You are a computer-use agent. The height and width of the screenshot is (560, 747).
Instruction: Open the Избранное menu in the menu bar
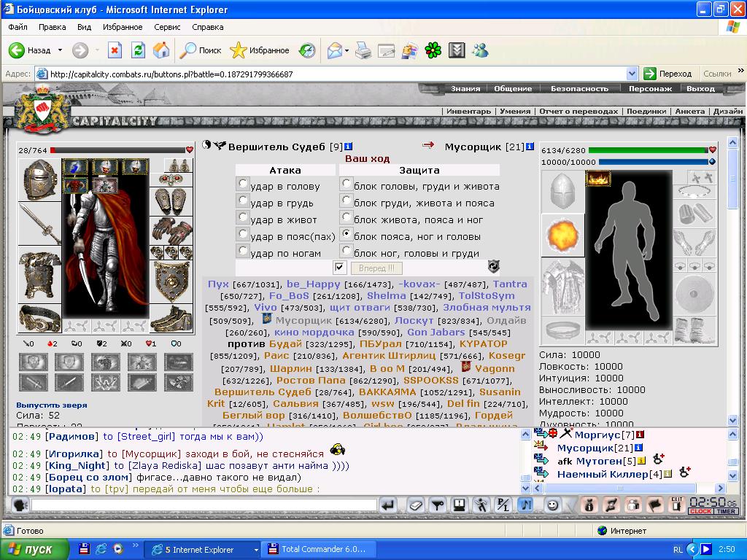(123, 27)
